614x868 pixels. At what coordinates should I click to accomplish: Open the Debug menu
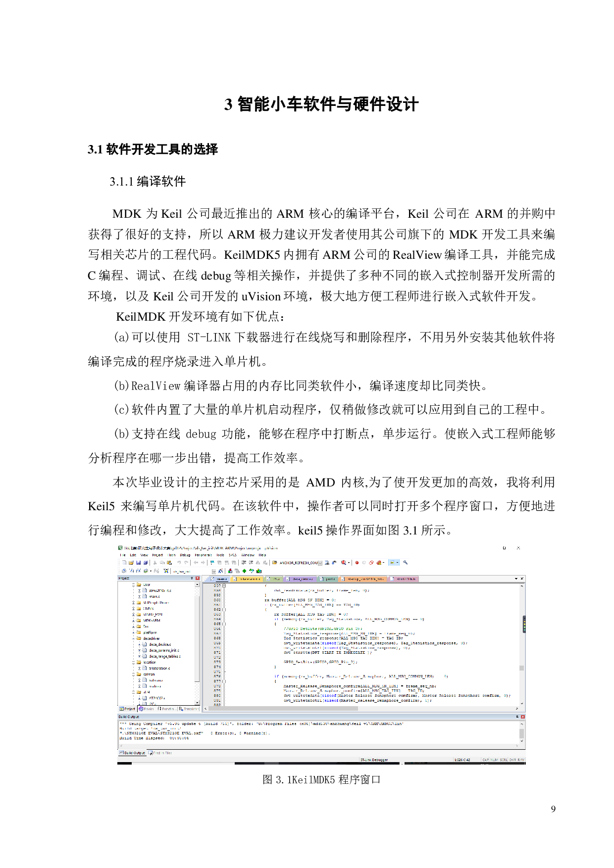pos(185,555)
